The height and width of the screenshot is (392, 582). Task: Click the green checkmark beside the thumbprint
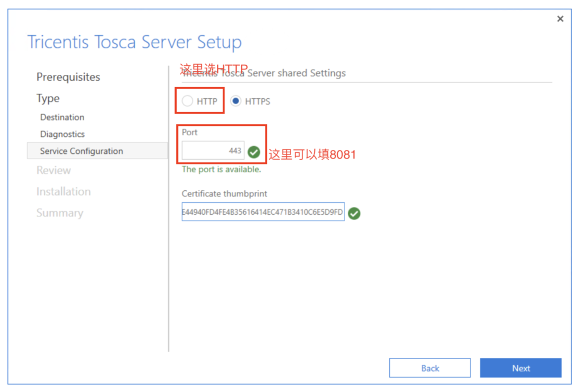click(x=354, y=213)
